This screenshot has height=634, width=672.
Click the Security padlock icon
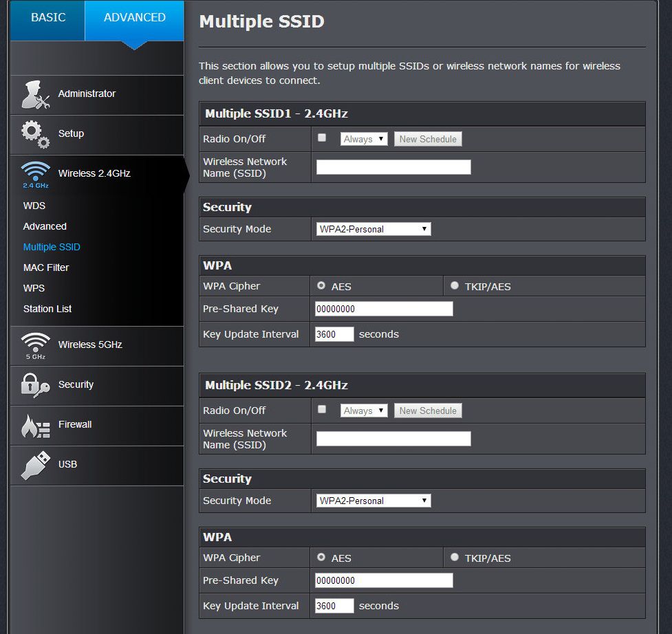click(x=36, y=385)
